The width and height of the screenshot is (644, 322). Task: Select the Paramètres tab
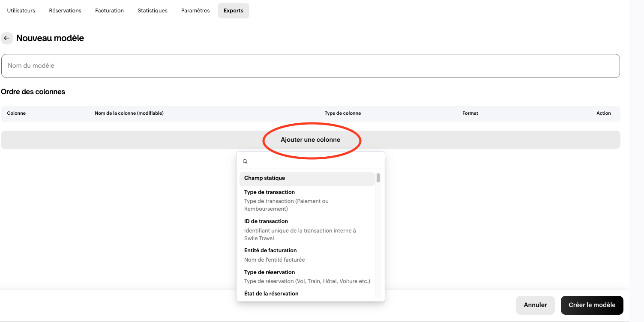(x=195, y=11)
